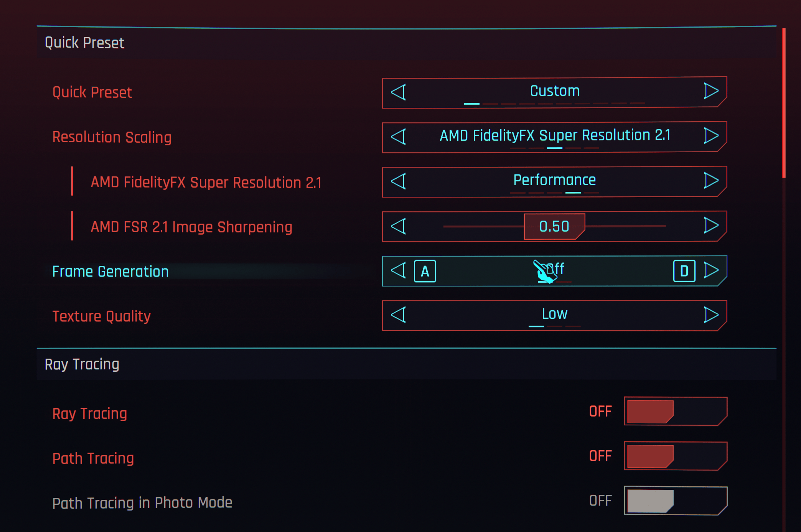The height and width of the screenshot is (532, 801).
Task: Toggle Path Tracing in Photo Mode switch
Action: coord(675,501)
